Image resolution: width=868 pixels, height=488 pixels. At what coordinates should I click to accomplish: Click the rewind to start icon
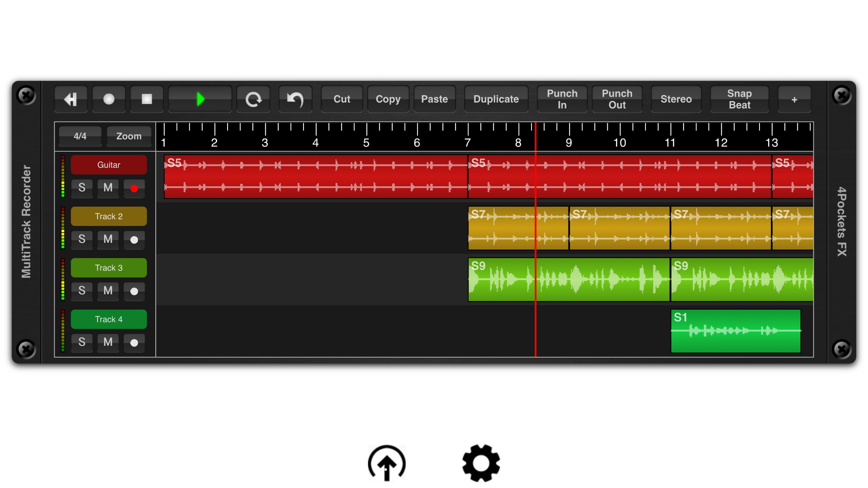[71, 99]
